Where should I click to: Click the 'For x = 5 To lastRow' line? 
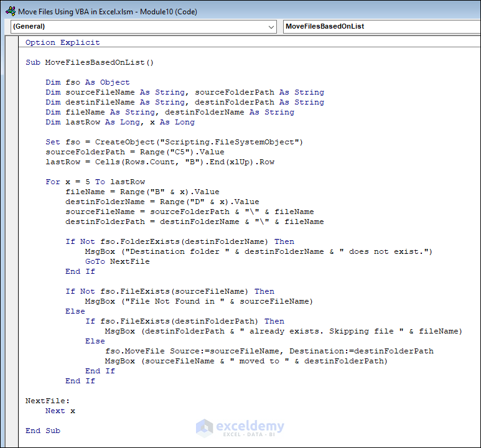95,182
